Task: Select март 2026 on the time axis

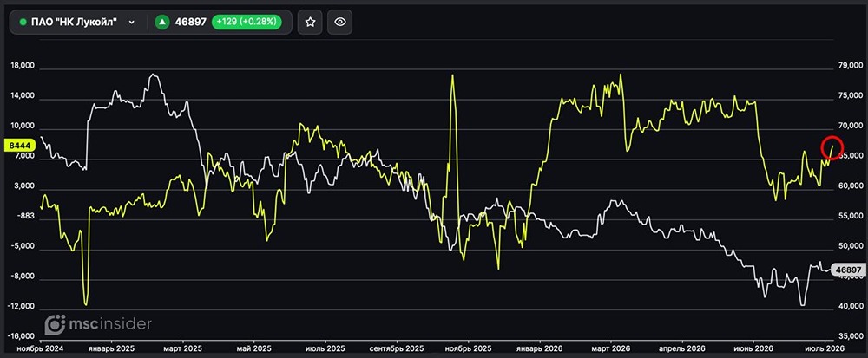Action: click(x=611, y=348)
